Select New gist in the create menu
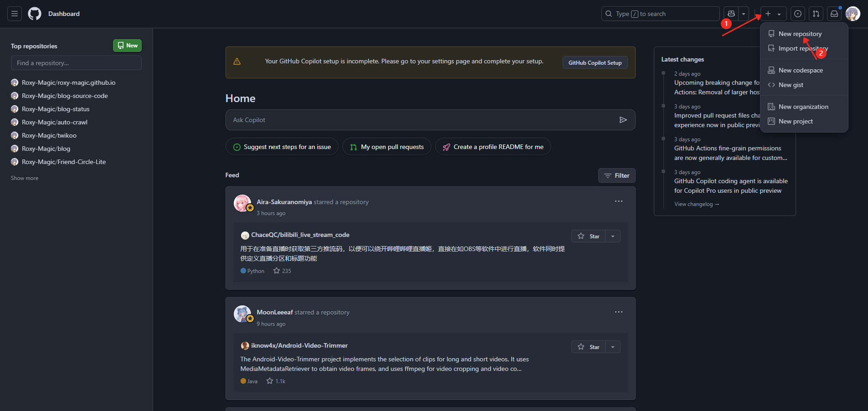868x411 pixels. point(791,85)
